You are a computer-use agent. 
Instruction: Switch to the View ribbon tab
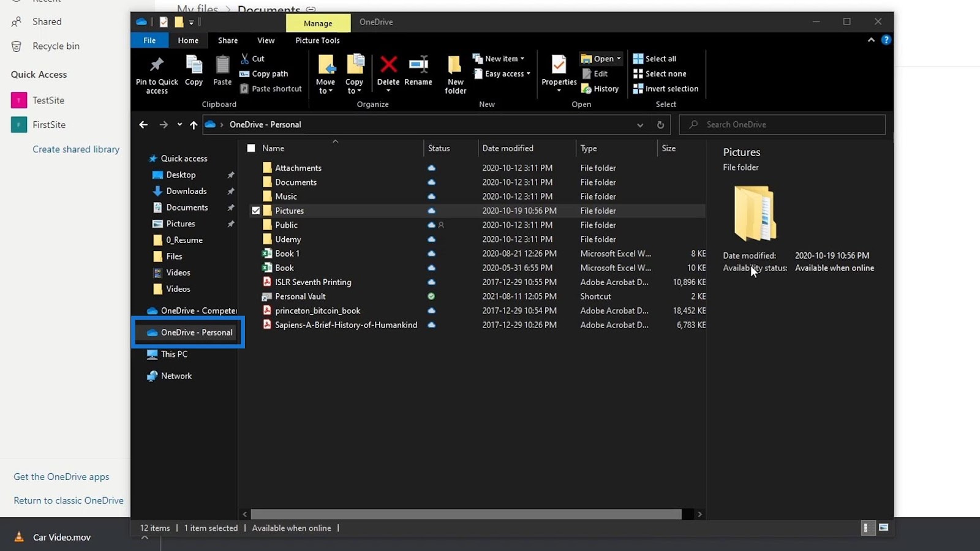266,40
